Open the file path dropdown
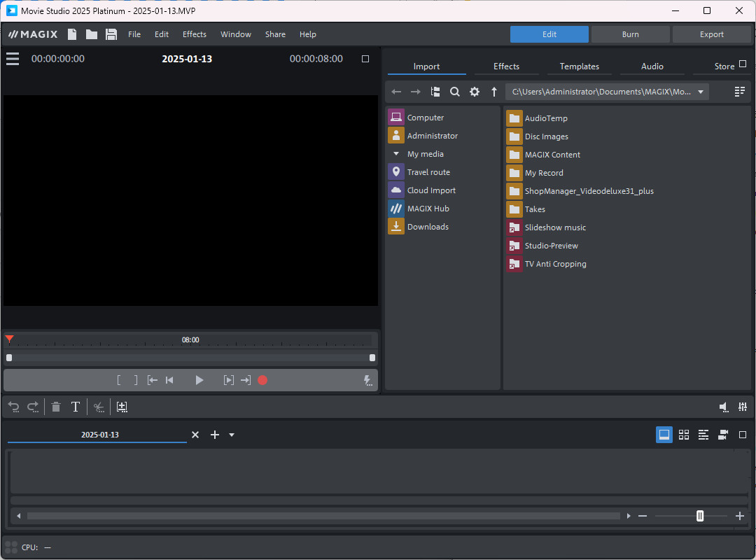This screenshot has height=560, width=756. [701, 92]
